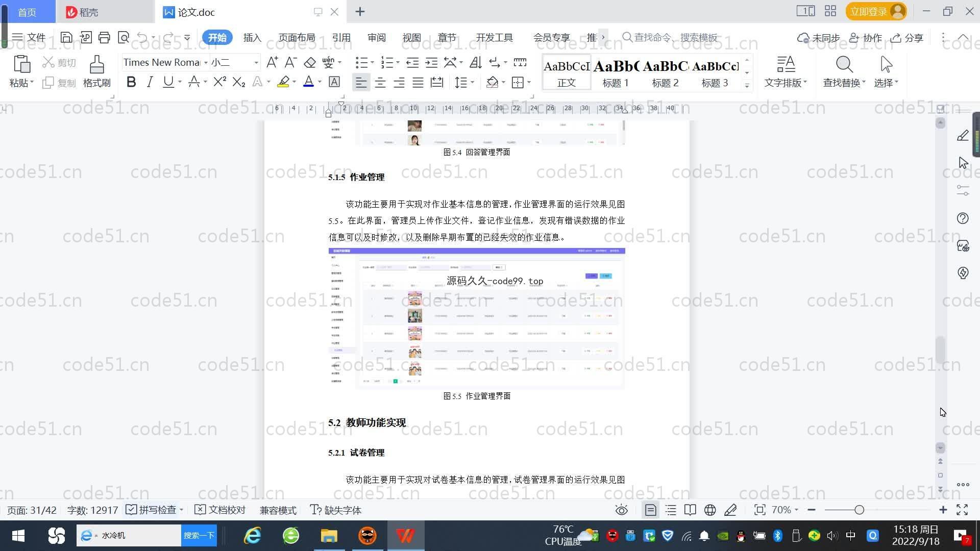The width and height of the screenshot is (980, 551).
Task: Click the text highlight color icon
Action: click(x=283, y=82)
